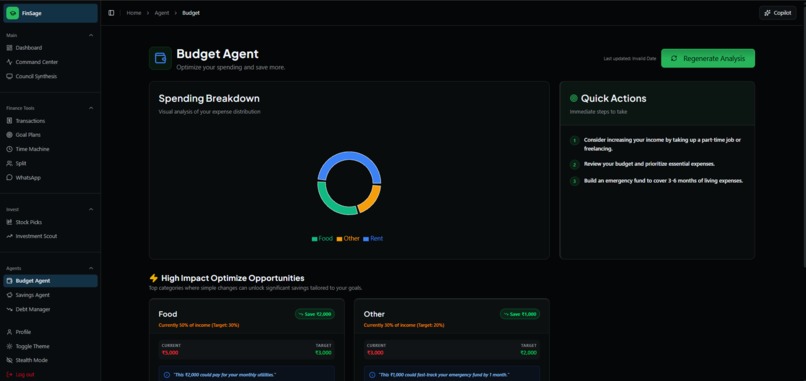Select Stock Picks in sidebar
Screen dimensions: 806x381
coord(50,222)
